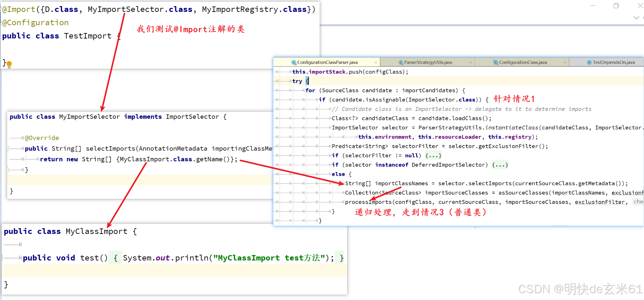Click MyClassImport.class in the return statement
This screenshot has width=644, height=300.
tap(156, 159)
